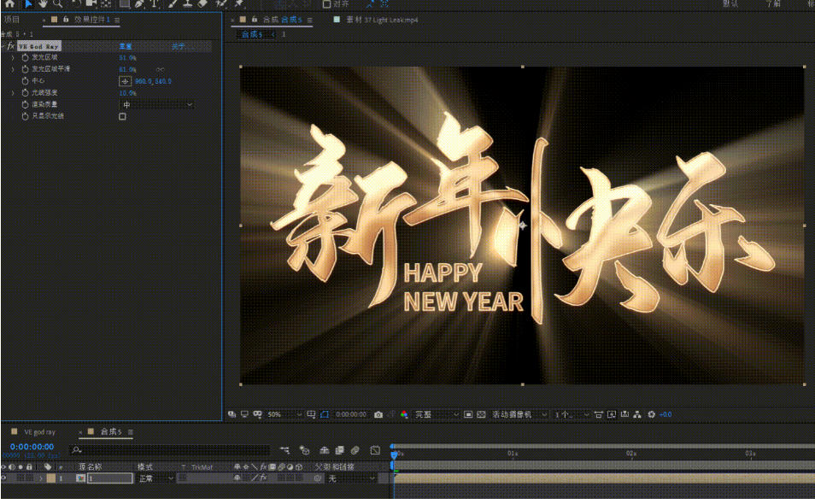Screen dimensions: 815x504
Task: Click the center point crosshair picker
Action: [125, 81]
